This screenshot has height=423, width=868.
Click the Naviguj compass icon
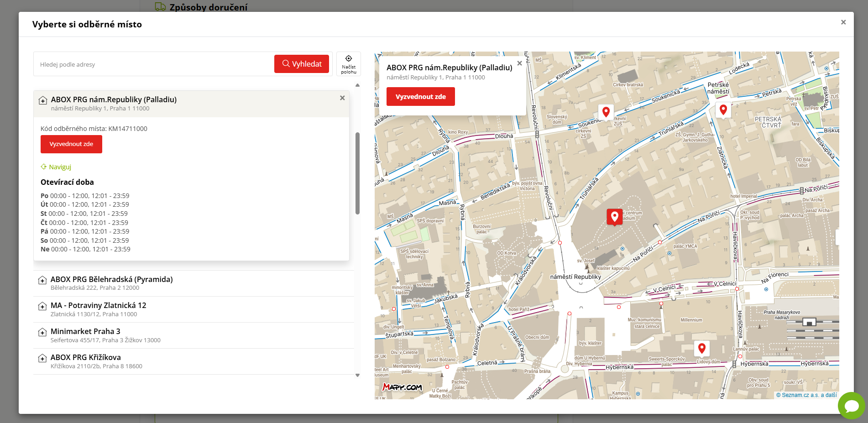[x=44, y=167]
